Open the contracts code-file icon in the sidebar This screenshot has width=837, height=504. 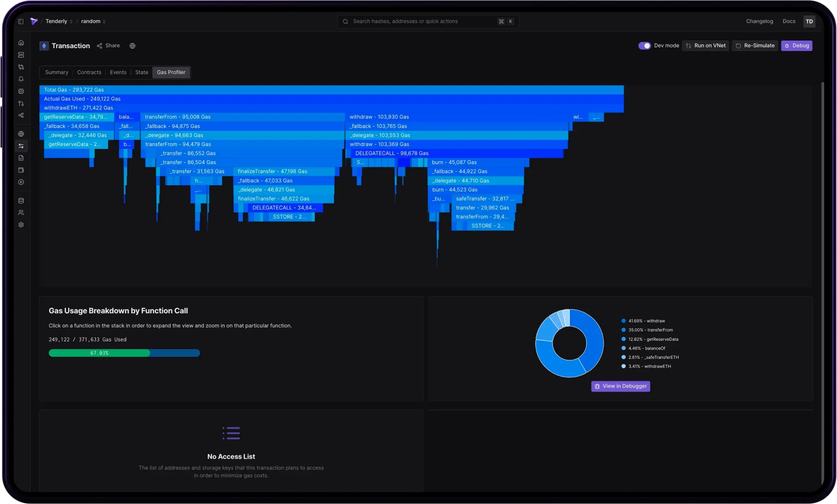(21, 158)
